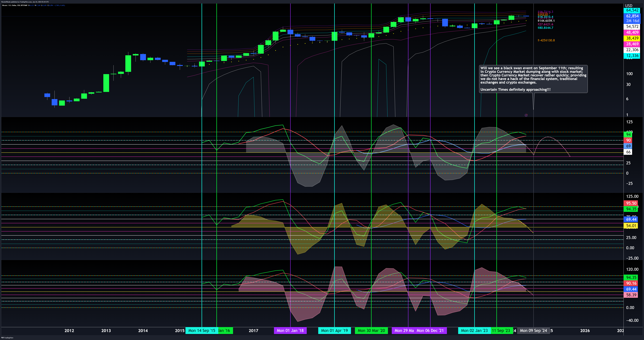Select the purple 'Mon 01 Jan '18' date marker
644x340 pixels.
pos(290,331)
